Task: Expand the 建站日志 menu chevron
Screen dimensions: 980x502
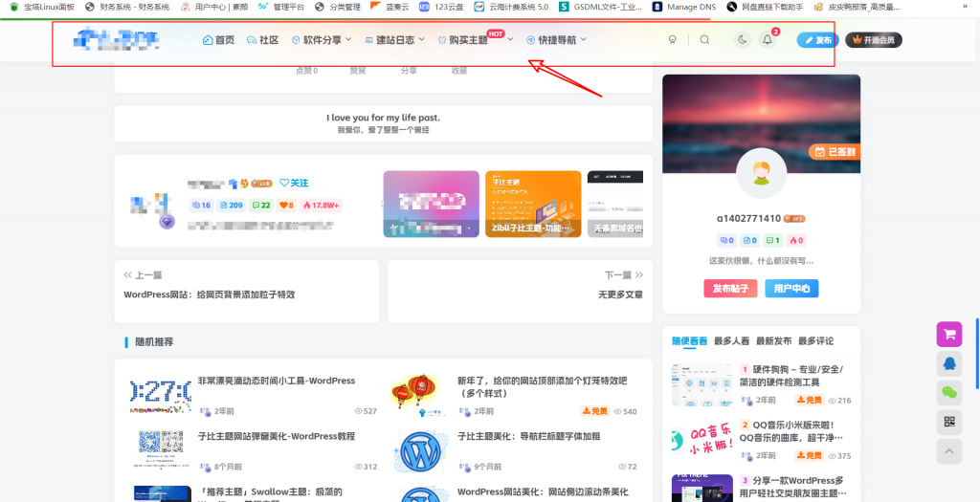Action: click(421, 39)
